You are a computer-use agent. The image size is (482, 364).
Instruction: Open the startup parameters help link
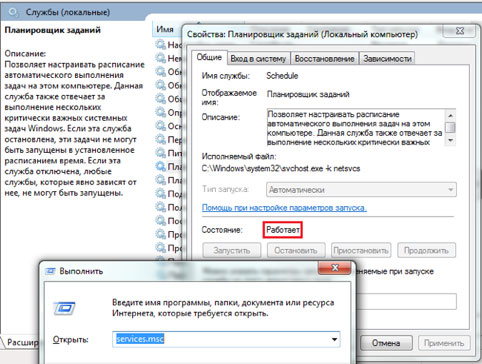point(284,208)
